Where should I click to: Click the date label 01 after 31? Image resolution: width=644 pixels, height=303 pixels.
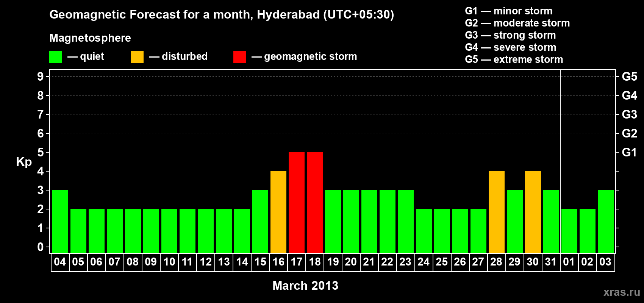tap(569, 262)
